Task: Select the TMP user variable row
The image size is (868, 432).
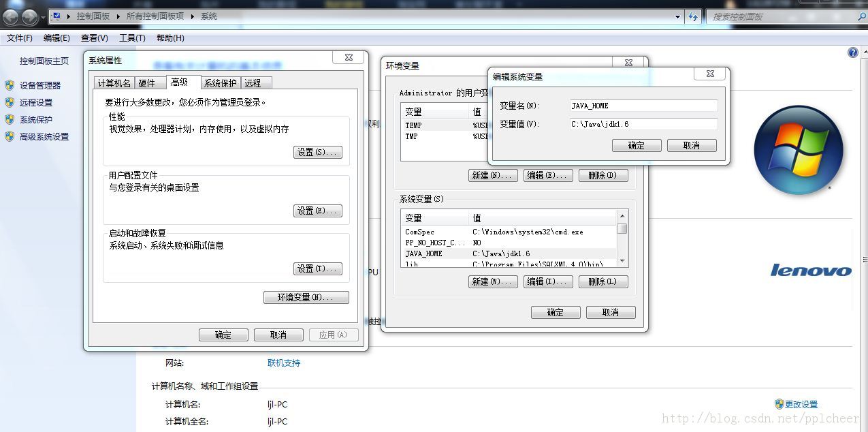Action: click(x=445, y=136)
